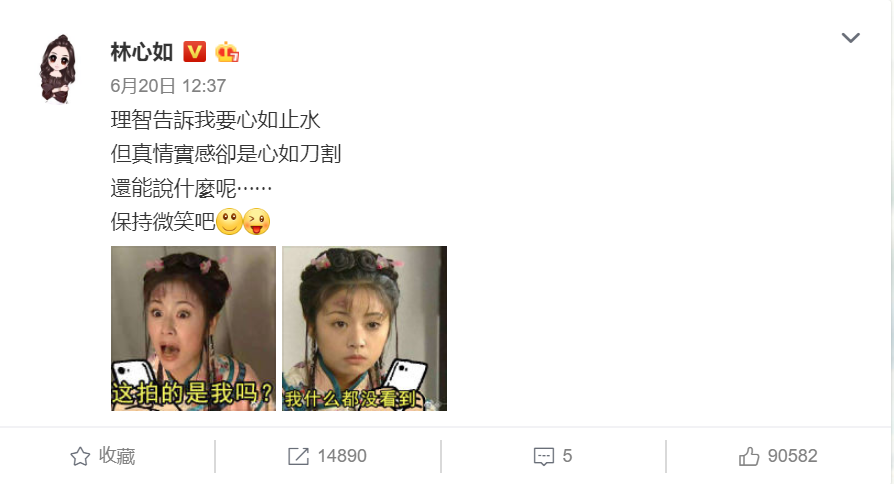Open the image captioned 这拍的是我吗?
Viewport: 894px width, 484px height.
(193, 328)
